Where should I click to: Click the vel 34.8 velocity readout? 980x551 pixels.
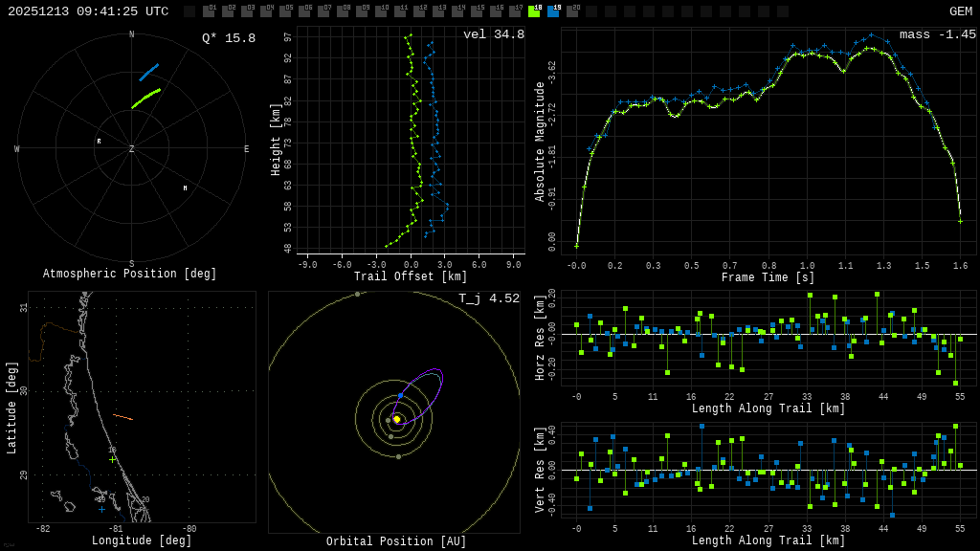coord(493,35)
